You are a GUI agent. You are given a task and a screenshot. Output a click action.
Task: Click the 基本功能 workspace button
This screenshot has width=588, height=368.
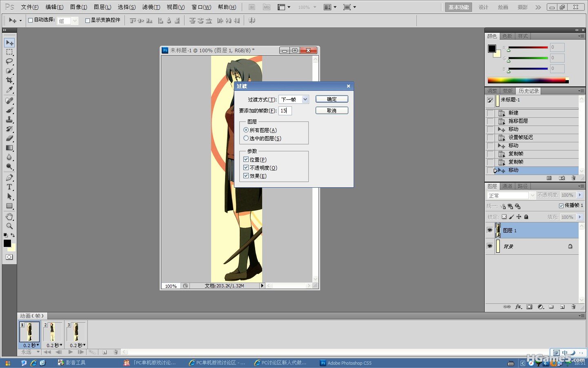click(459, 7)
